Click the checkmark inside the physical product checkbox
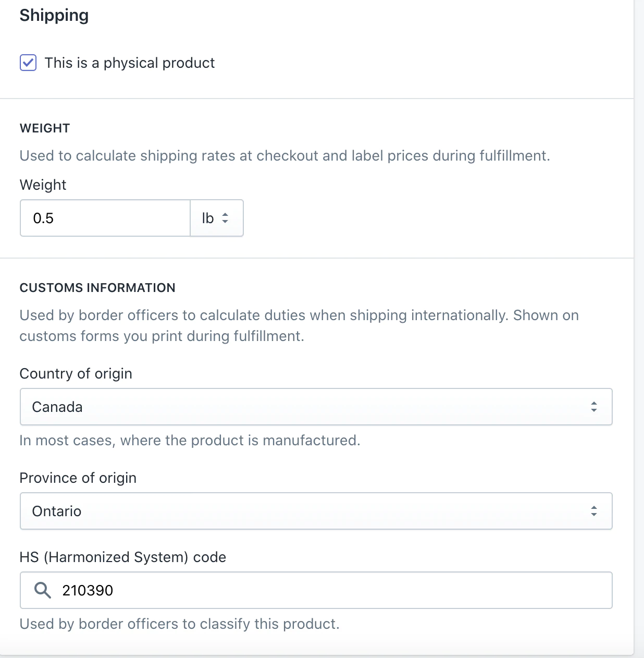The height and width of the screenshot is (658, 644). (x=28, y=63)
